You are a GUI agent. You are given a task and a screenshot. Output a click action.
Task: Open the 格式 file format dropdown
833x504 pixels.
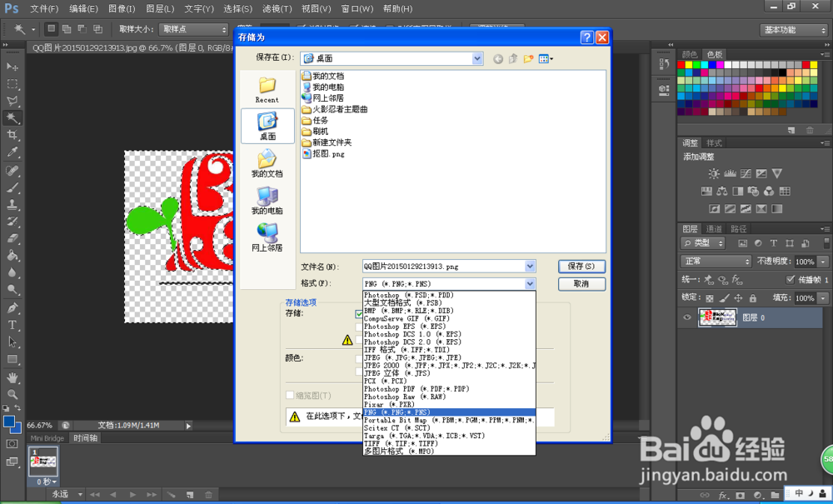528,283
